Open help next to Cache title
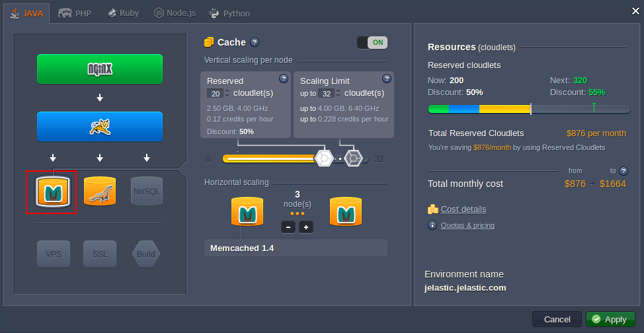The width and height of the screenshot is (644, 333). (x=255, y=42)
